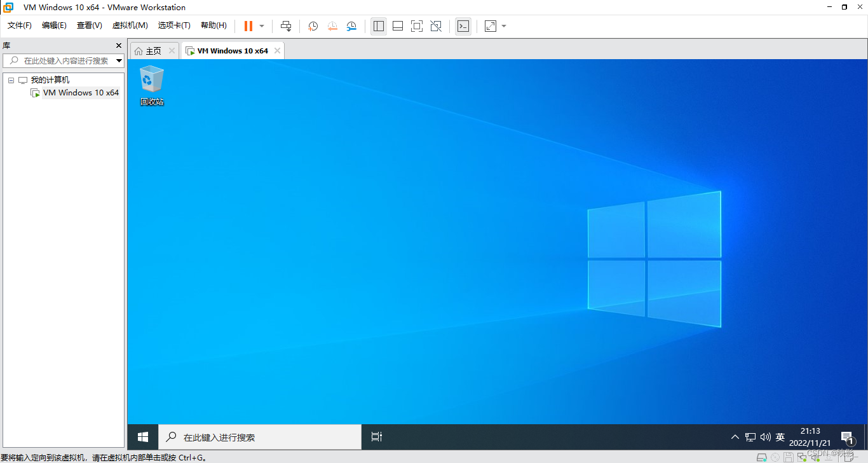Image resolution: width=868 pixels, height=463 pixels.
Task: Select the 回收站 recycle bin desktop icon
Action: coord(152,85)
